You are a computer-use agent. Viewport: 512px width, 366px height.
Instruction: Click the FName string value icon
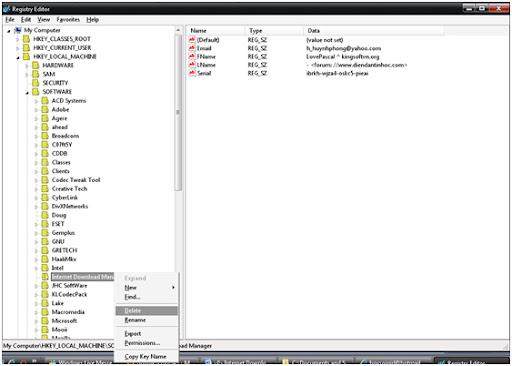[x=192, y=56]
